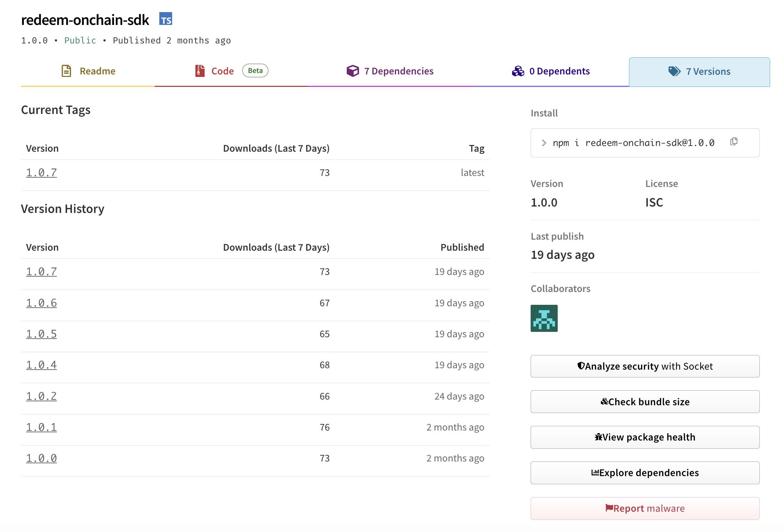Click the download count 67
The width and height of the screenshot is (784, 532).
325,303
